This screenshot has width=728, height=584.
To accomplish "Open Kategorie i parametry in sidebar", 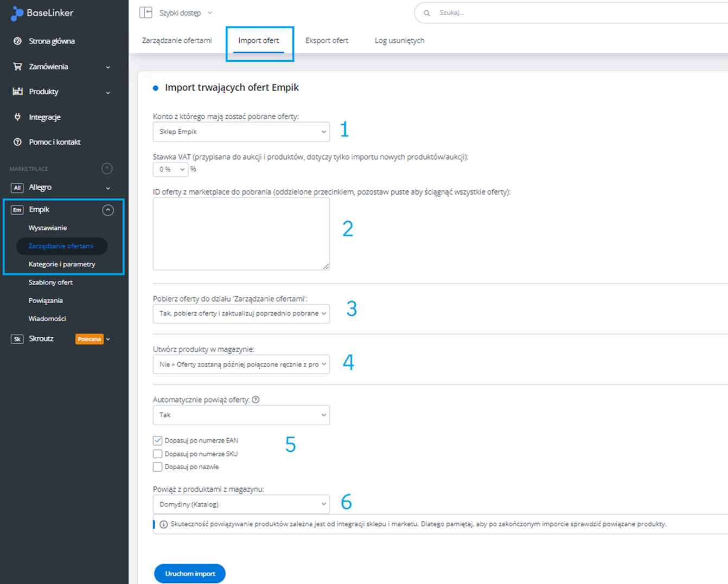I will pyautogui.click(x=62, y=264).
